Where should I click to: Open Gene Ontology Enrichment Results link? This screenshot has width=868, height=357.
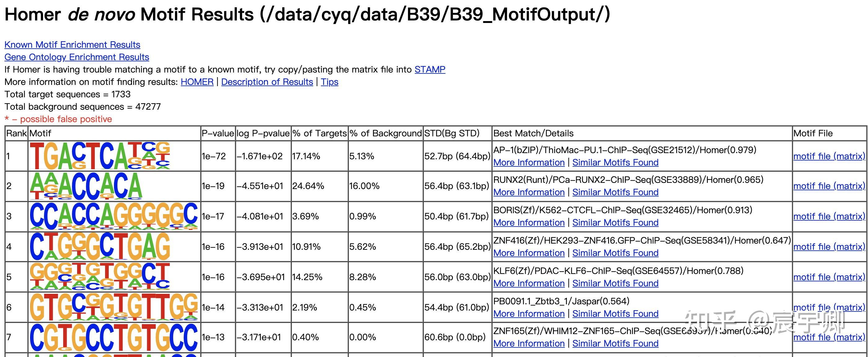pos(77,57)
